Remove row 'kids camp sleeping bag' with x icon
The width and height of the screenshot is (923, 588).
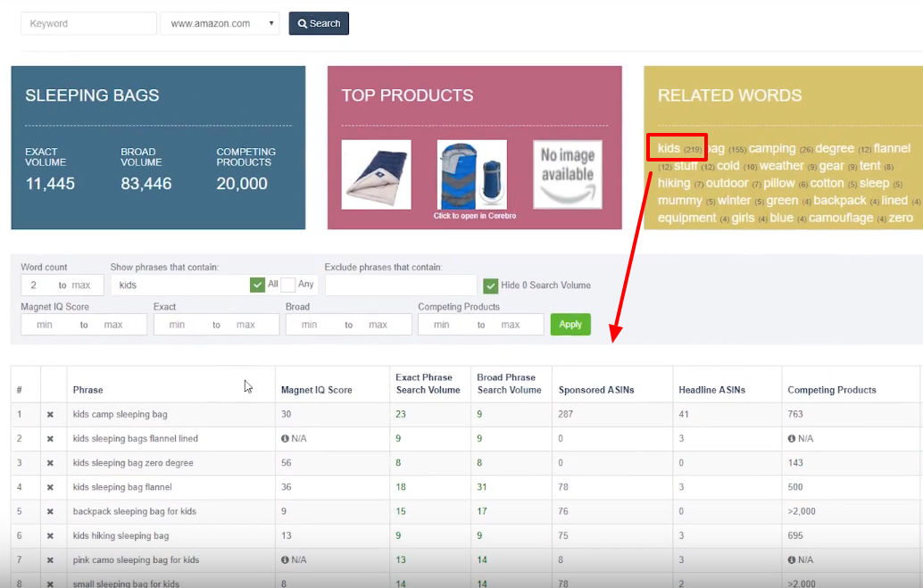[50, 414]
